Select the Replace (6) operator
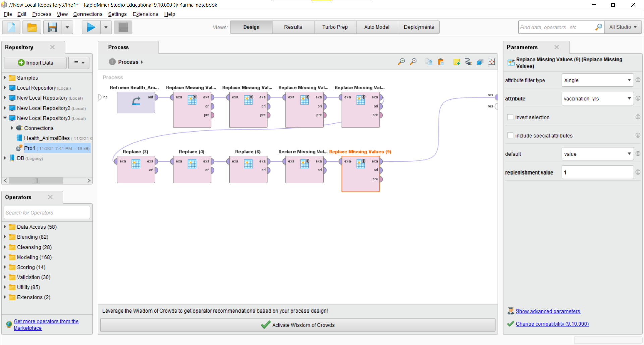The height and width of the screenshot is (345, 644). click(x=248, y=169)
